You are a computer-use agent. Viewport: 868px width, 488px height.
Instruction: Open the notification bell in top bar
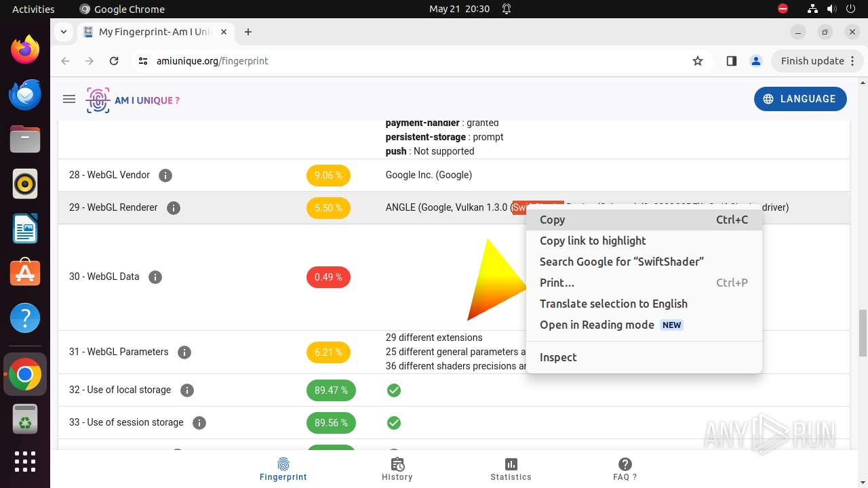(x=507, y=9)
